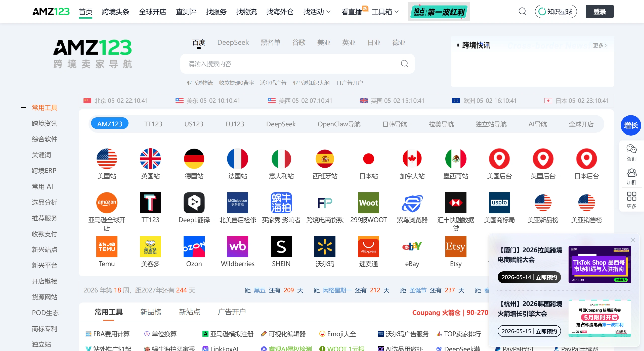Collapse the 常用工具 sidebar section
This screenshot has width=644, height=351.
coord(23,108)
